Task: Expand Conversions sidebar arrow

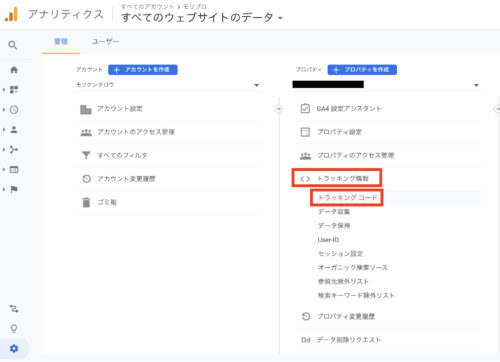Action: [x=4, y=190]
